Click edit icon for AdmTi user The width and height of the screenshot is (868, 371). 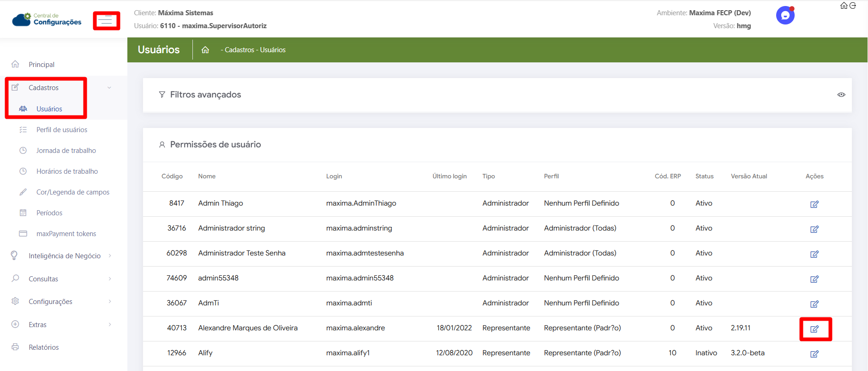click(814, 304)
